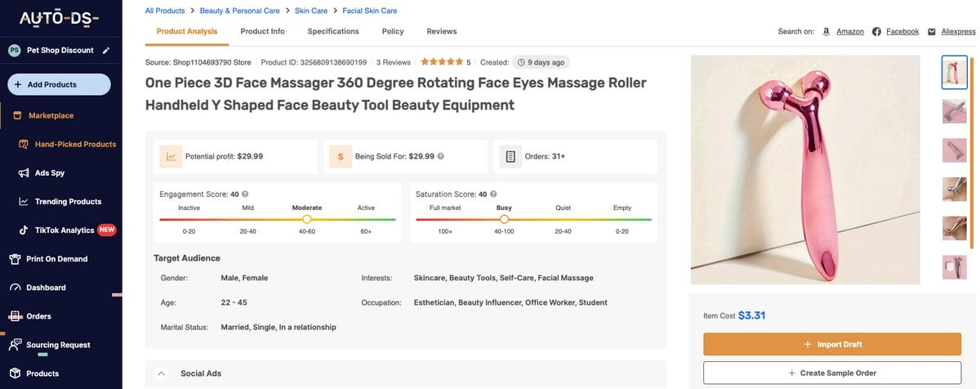The height and width of the screenshot is (389, 980).
Task: Go to All Products breadcrumb
Action: click(165, 11)
